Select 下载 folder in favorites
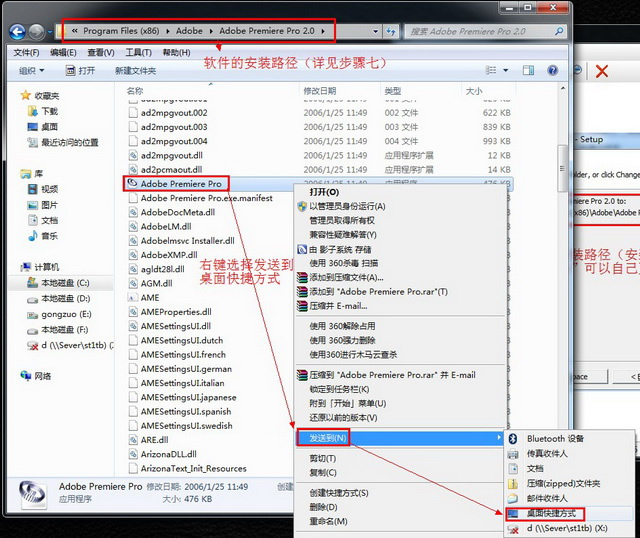The height and width of the screenshot is (538, 640). pyautogui.click(x=43, y=111)
